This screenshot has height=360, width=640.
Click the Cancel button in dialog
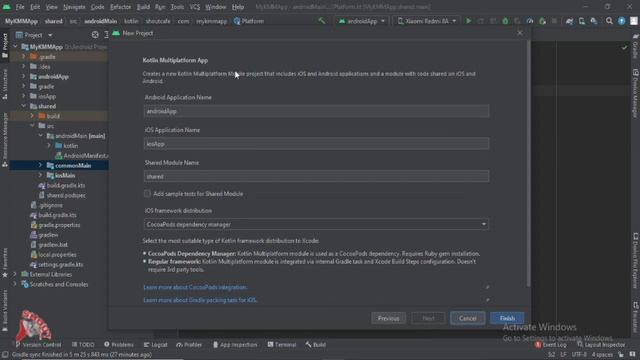467,318
